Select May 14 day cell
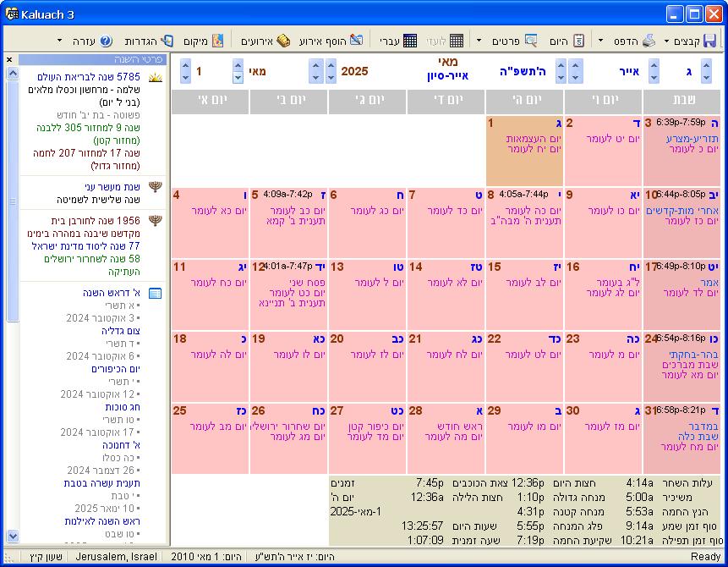Screen dimensions: 728x567 [446, 295]
